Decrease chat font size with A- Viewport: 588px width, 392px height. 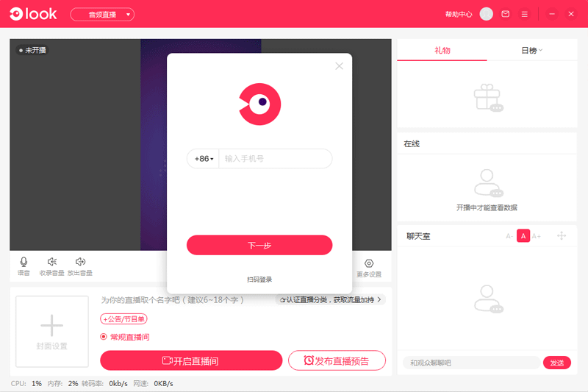coord(509,236)
